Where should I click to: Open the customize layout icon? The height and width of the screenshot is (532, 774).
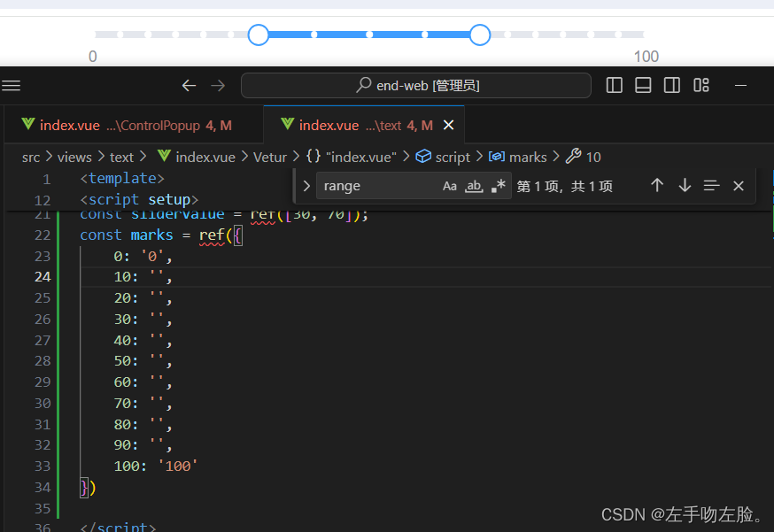tap(701, 85)
